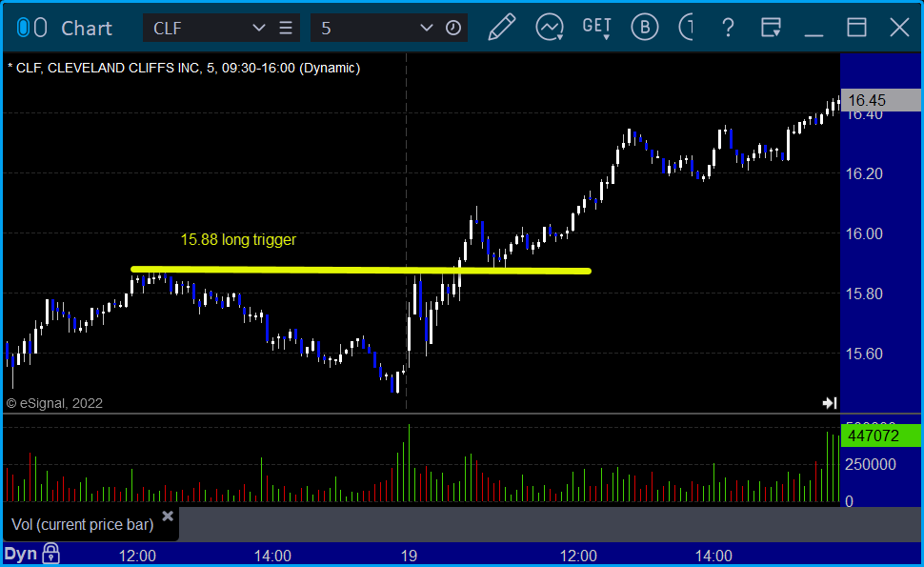This screenshot has width=924, height=567.
Task: Open the studies chart-line icon
Action: [x=550, y=28]
